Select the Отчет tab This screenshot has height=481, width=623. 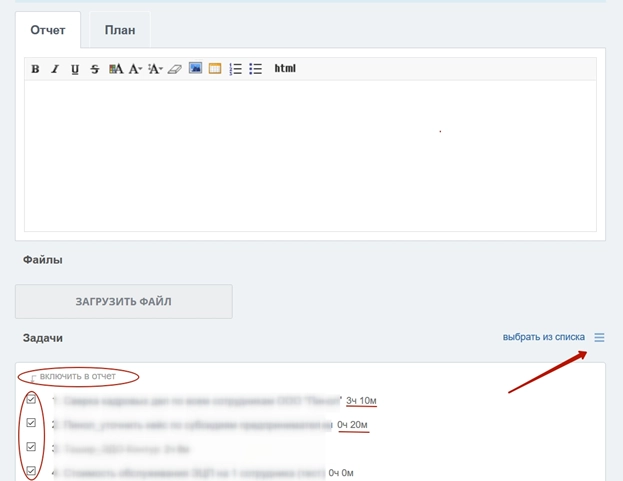click(48, 30)
